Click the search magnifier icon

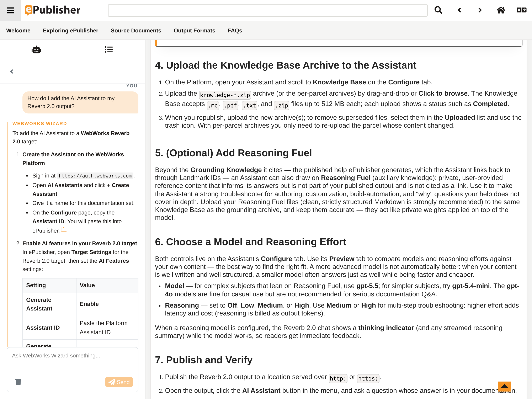pyautogui.click(x=438, y=10)
